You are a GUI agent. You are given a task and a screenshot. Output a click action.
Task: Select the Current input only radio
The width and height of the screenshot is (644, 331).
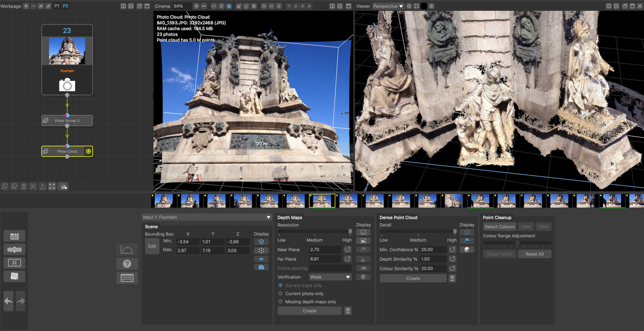[280, 285]
